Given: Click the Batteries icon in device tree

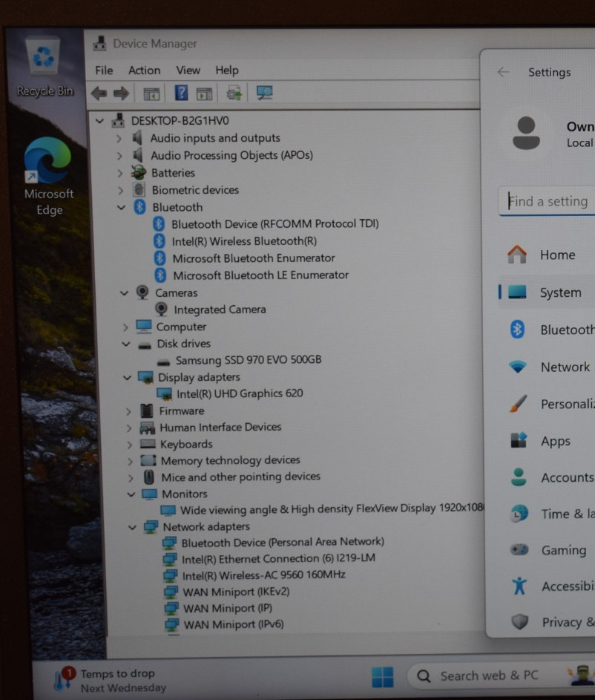Looking at the screenshot, I should pos(139,172).
